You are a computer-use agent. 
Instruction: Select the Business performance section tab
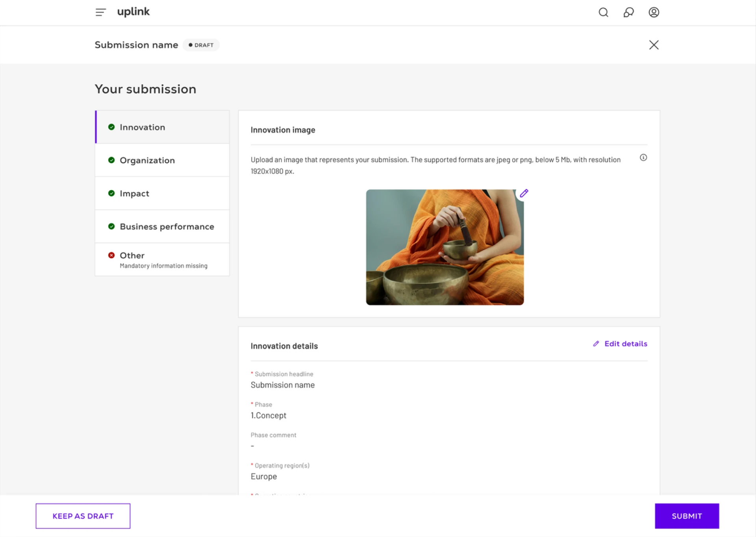point(162,226)
